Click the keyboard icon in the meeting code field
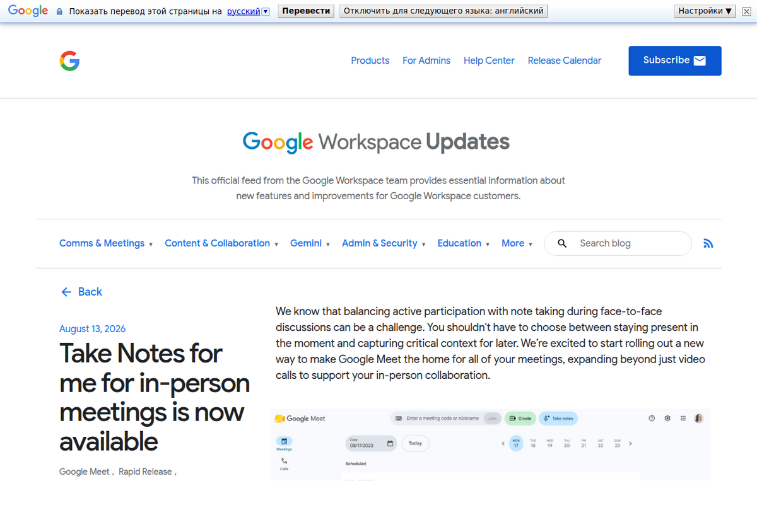 point(399,418)
